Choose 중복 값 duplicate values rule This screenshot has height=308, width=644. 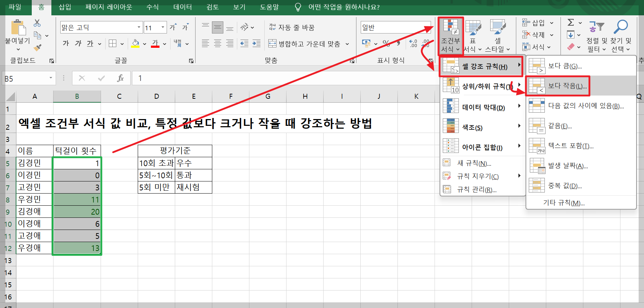(x=581, y=186)
